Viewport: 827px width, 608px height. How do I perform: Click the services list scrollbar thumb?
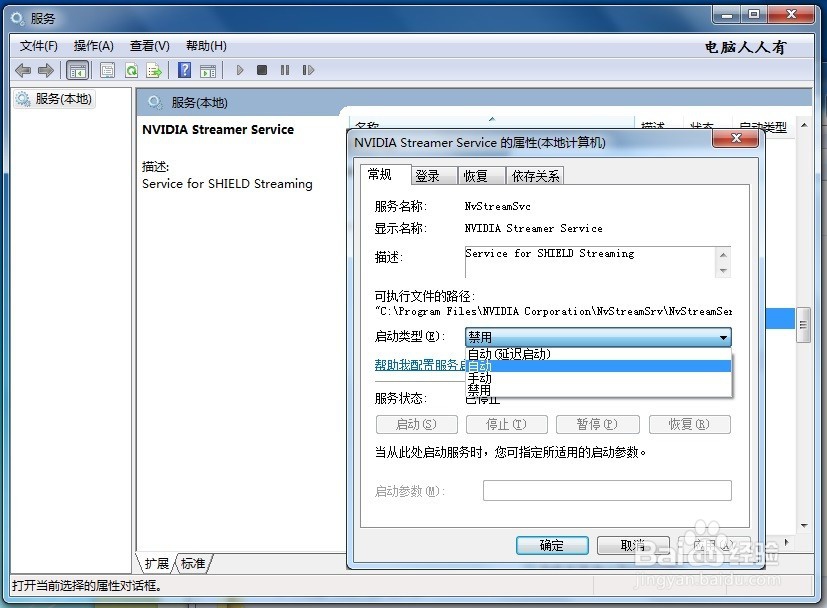(803, 325)
